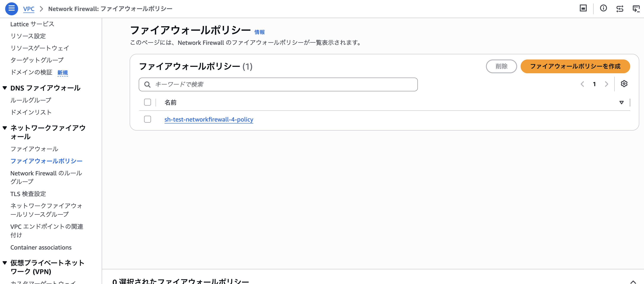Collapse 仮想プライベートネットワーク (VPN) section
This screenshot has width=644, height=284.
pos(5,263)
